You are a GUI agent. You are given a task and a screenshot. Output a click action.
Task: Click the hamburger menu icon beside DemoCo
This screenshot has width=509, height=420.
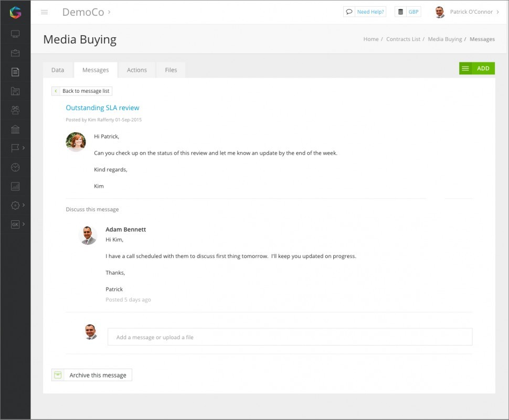click(x=45, y=12)
